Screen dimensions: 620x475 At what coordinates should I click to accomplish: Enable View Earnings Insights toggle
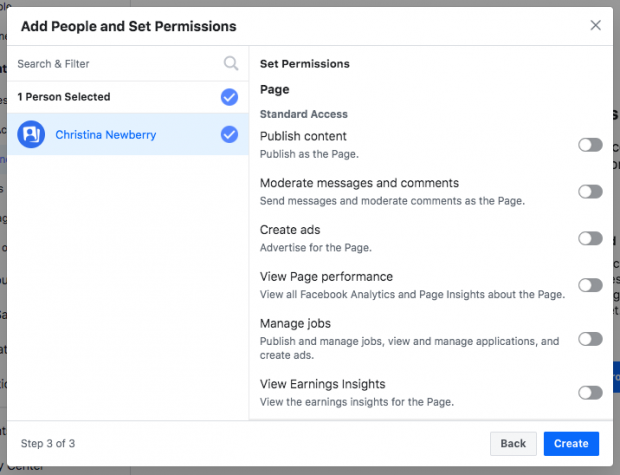click(x=590, y=392)
